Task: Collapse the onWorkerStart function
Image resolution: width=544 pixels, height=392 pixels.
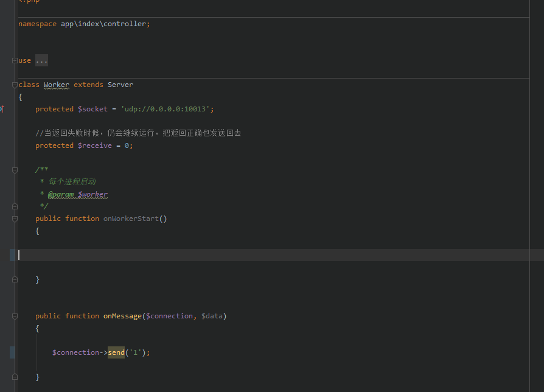Action: pos(15,219)
